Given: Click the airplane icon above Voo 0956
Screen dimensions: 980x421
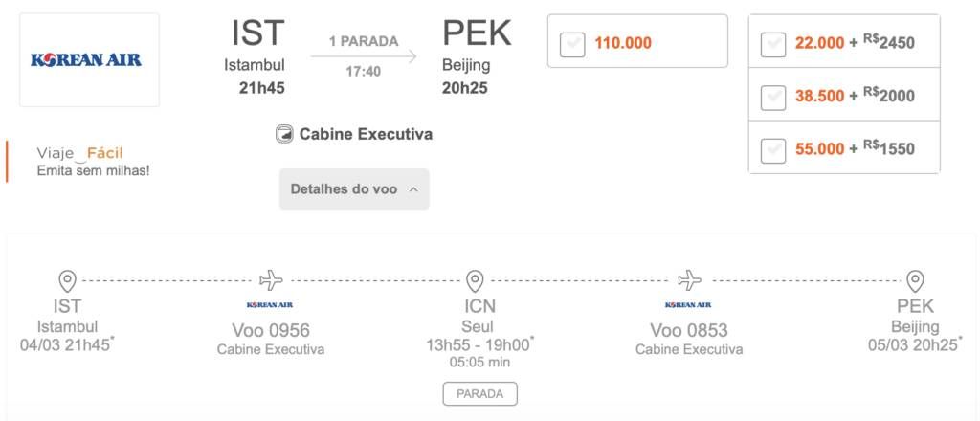Looking at the screenshot, I should pos(271,280).
